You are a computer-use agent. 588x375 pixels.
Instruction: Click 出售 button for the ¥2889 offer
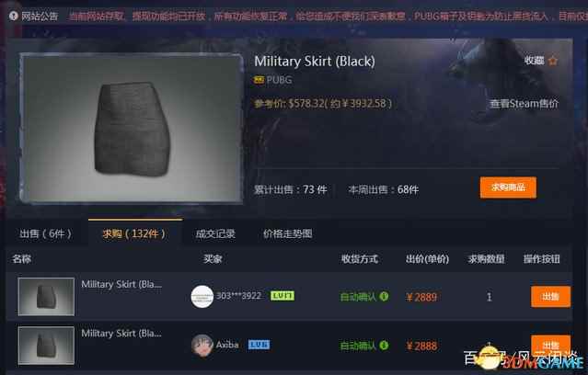(x=550, y=297)
